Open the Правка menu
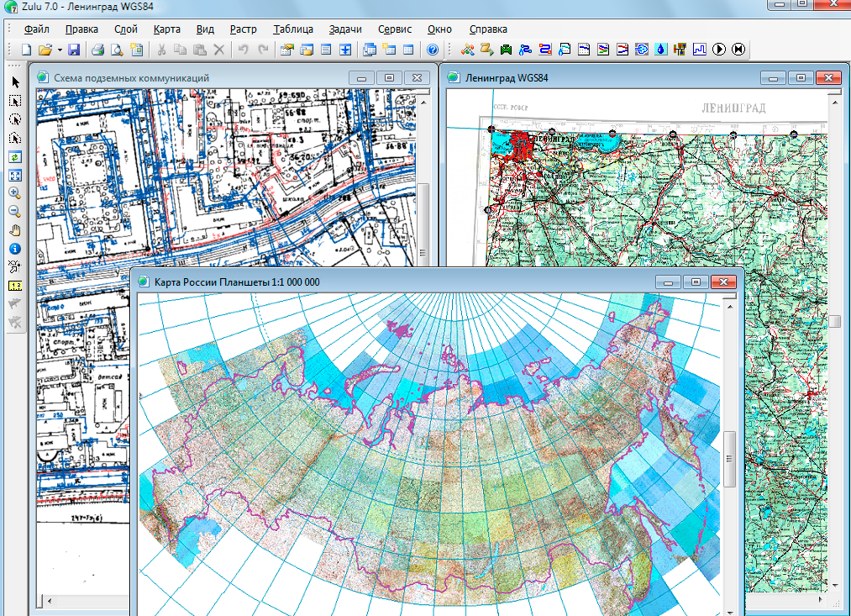 coord(81,29)
